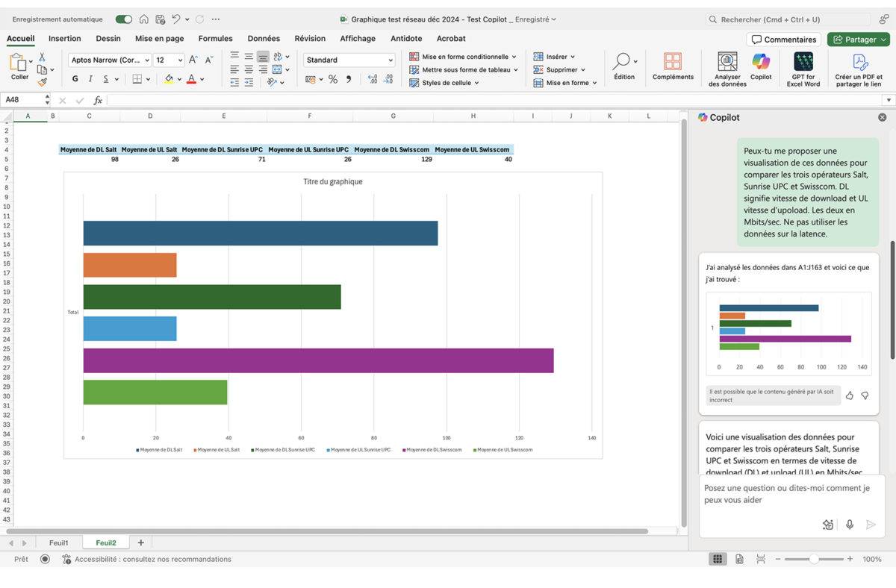Click the Copy icon

point(42,69)
